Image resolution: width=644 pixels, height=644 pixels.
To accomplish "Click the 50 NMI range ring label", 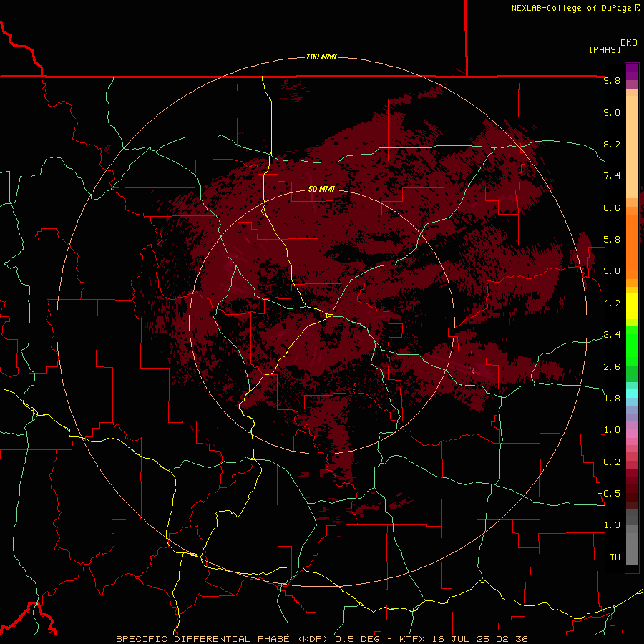I will click(321, 189).
